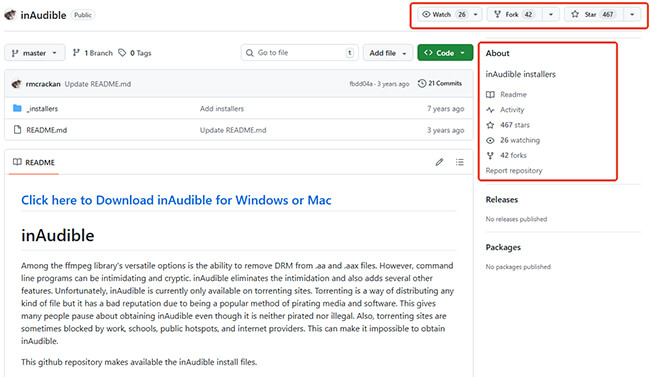The height and width of the screenshot is (377, 650).
Task: View the 1 Branch link
Action: pyautogui.click(x=93, y=53)
